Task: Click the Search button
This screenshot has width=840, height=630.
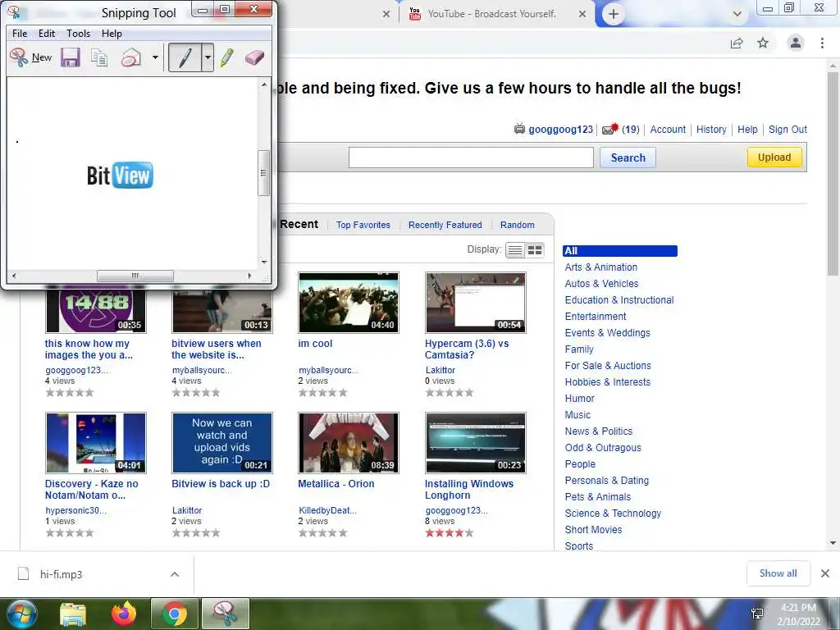Action: click(x=628, y=157)
